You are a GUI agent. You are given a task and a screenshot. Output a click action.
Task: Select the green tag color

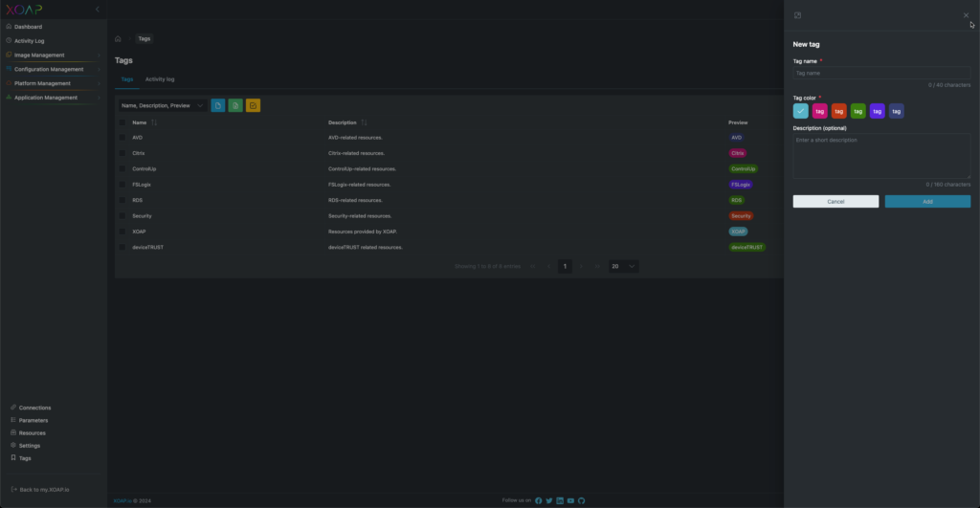(858, 111)
